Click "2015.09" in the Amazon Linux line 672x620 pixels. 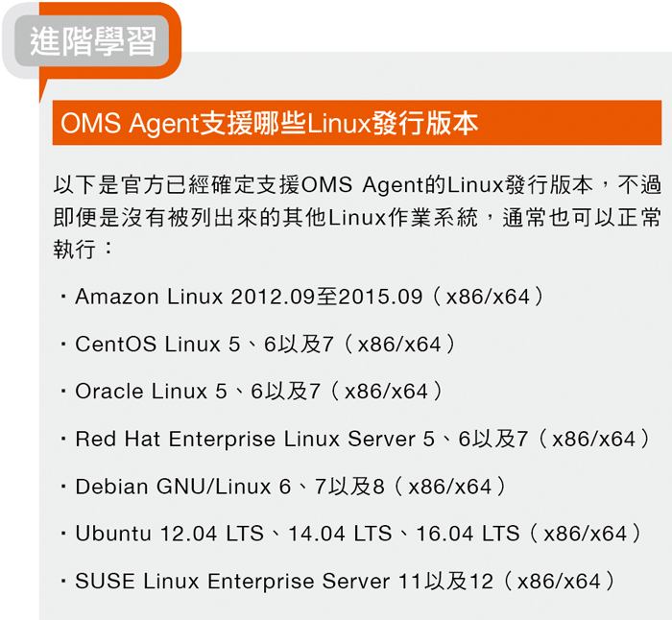coord(380,297)
